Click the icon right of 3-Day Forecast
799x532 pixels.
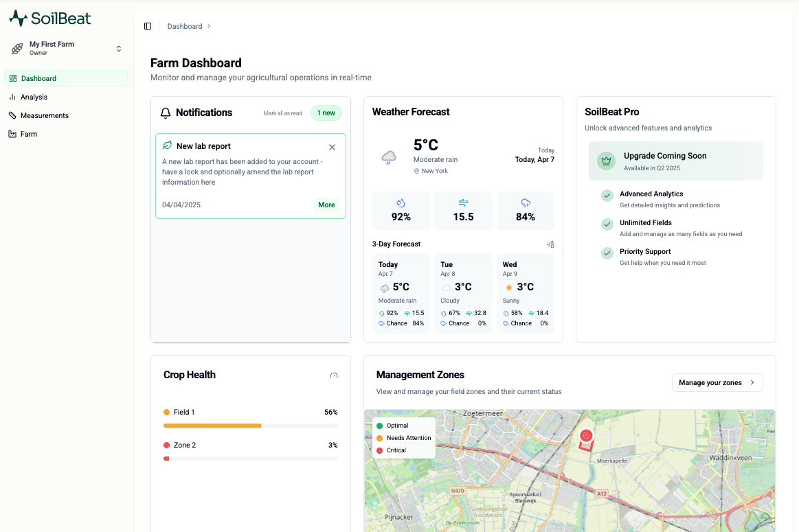click(x=550, y=244)
